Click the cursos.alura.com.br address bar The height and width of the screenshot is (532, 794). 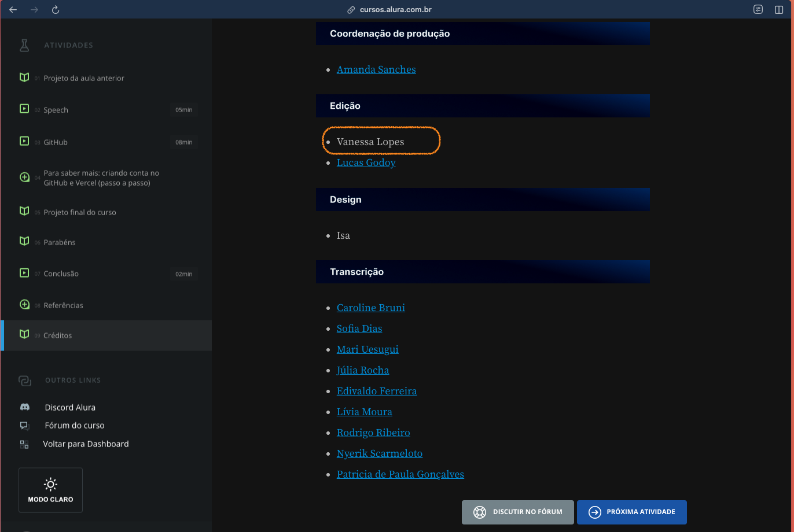396,10
